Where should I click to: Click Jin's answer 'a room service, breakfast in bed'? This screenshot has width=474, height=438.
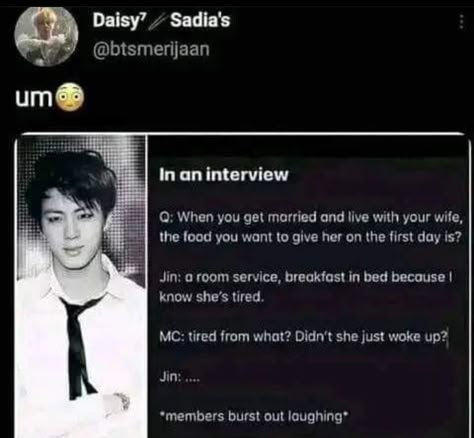coord(305,278)
